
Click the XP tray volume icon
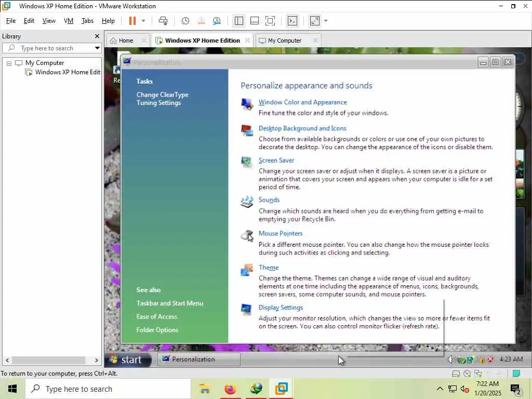click(x=451, y=360)
